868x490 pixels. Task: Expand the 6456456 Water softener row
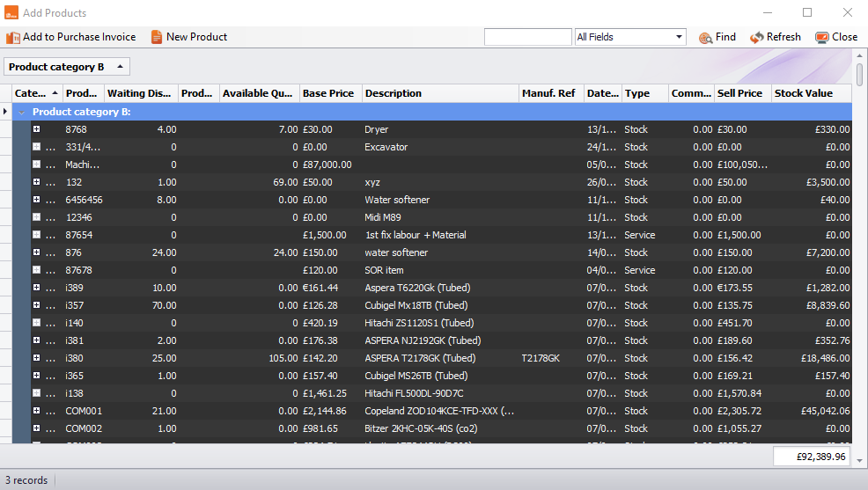[x=37, y=200]
